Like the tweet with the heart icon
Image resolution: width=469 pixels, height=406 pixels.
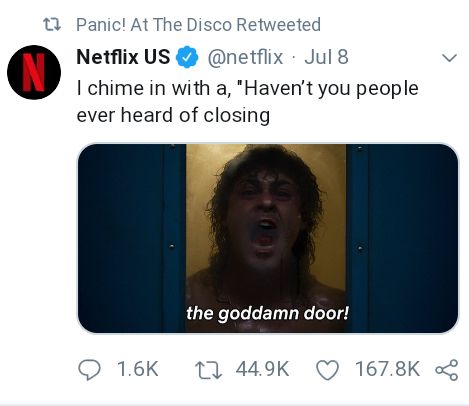point(327,369)
